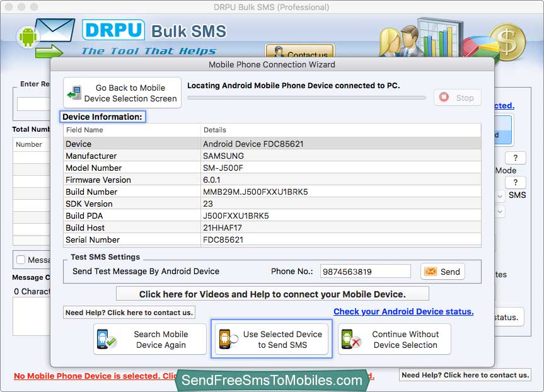This screenshot has height=392, width=544.
Task: Click the red No Mobile Phone Device link
Action: pyautogui.click(x=96, y=376)
